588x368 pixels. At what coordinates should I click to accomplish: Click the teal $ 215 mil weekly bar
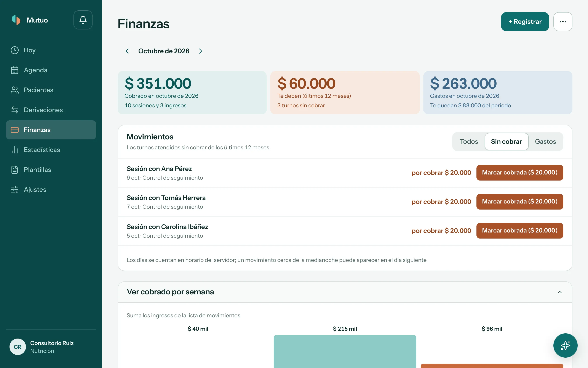coord(345,352)
